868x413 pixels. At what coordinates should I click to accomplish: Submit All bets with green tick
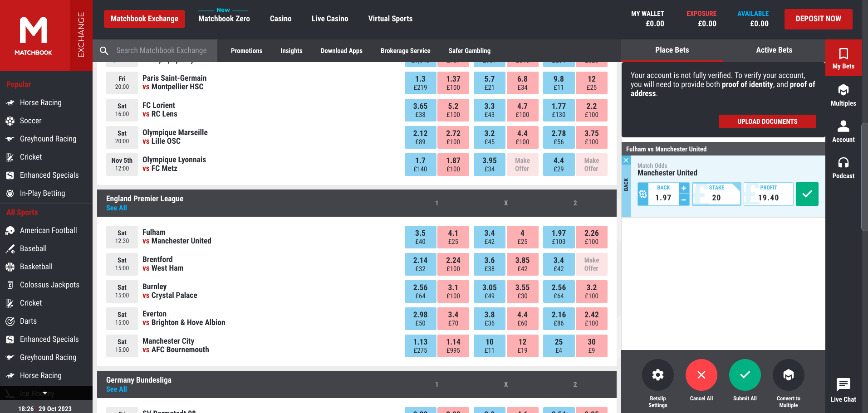[745, 375]
